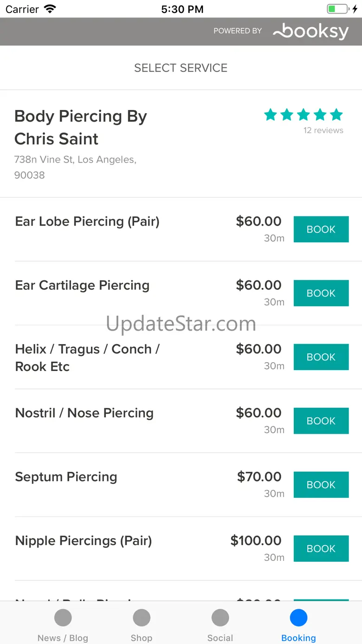The height and width of the screenshot is (644, 362).
Task: Tap the Booksy logo in header
Action: (311, 31)
